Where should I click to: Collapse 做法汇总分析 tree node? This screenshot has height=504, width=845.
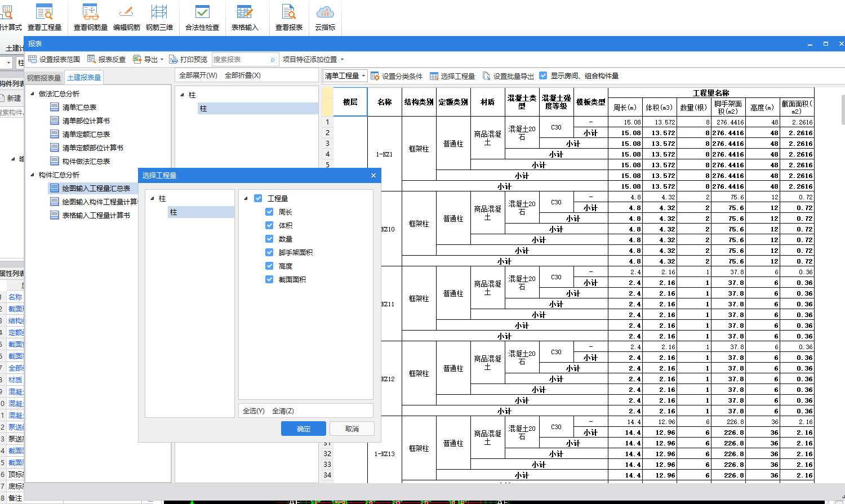pos(32,93)
